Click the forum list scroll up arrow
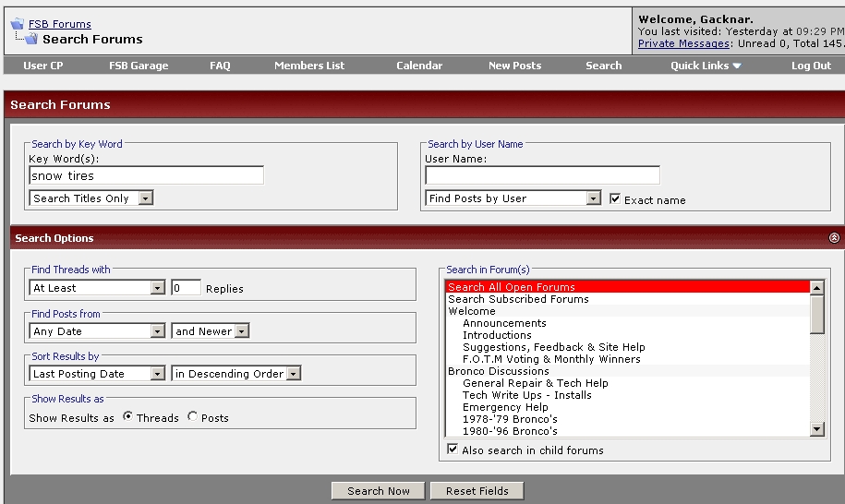The image size is (845, 504). [x=817, y=288]
